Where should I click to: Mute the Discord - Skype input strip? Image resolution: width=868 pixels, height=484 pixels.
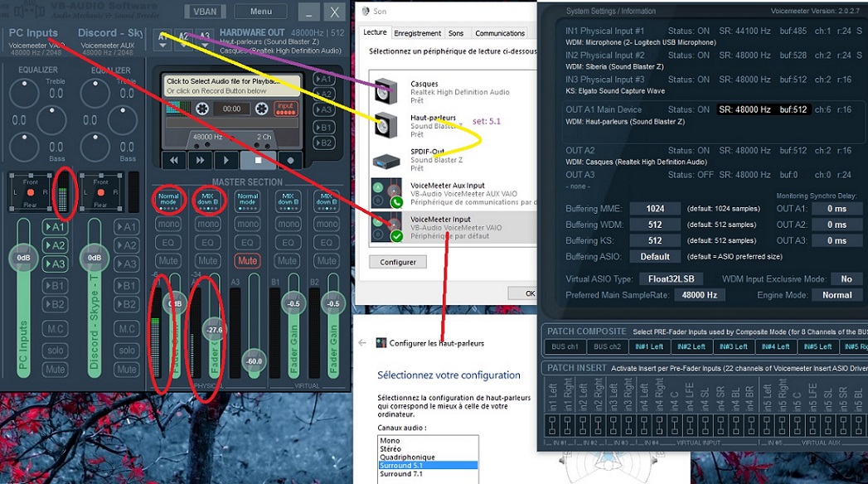[x=126, y=369]
